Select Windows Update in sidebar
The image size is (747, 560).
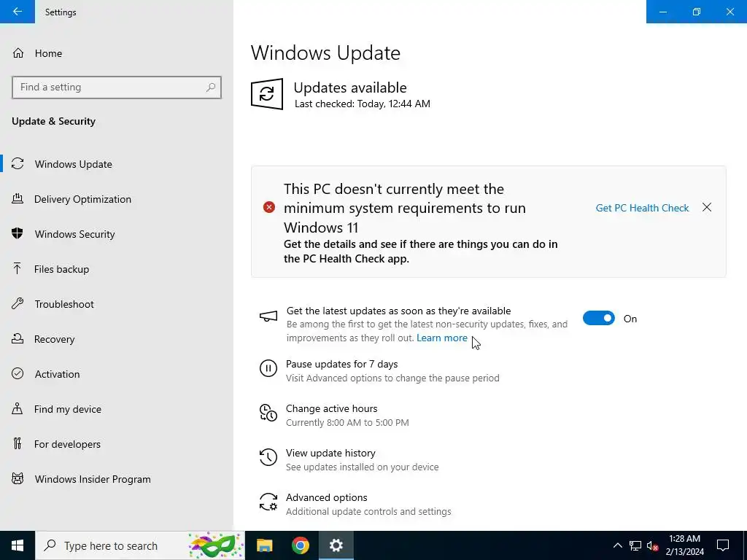[117, 164]
